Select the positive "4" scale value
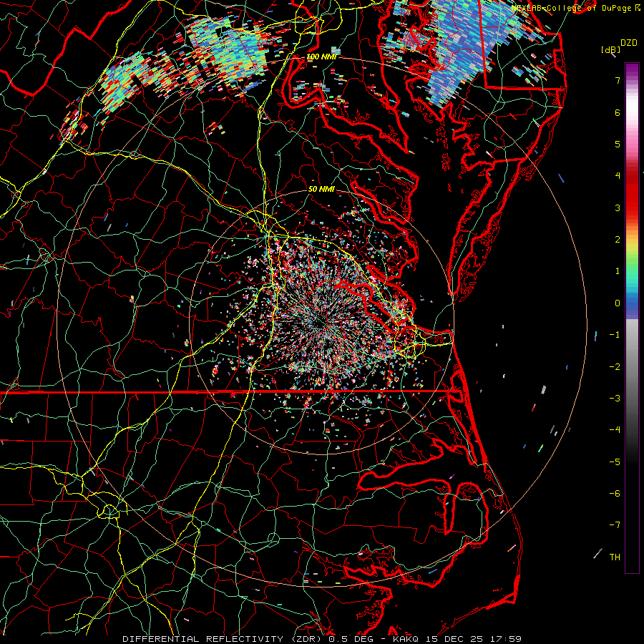 pos(618,176)
